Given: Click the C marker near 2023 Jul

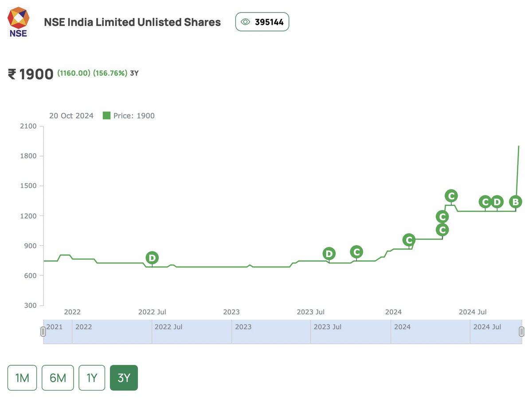Looking at the screenshot, I should pyautogui.click(x=356, y=251).
